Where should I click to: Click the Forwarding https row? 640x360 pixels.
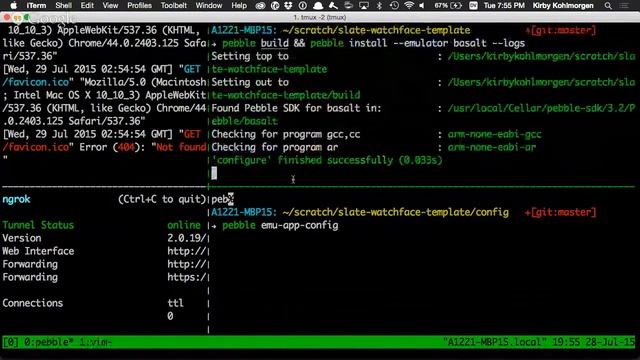[104, 277]
